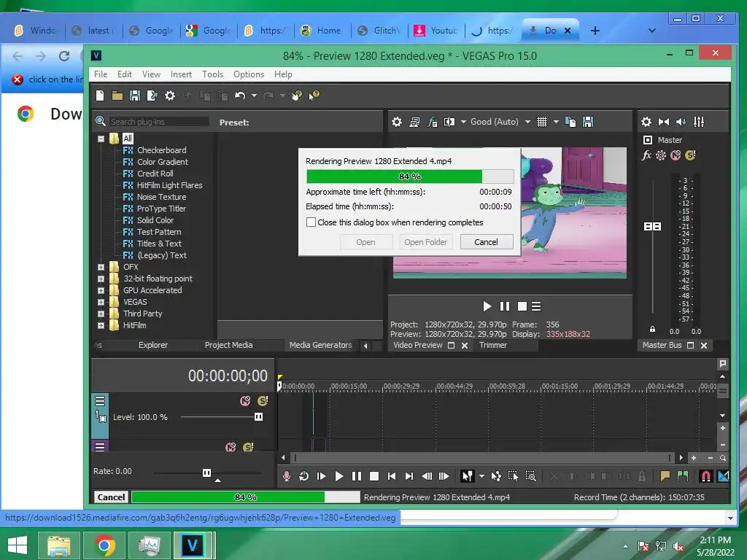Select the Selection Edit Tool icon
747x560 pixels.
coord(513,476)
